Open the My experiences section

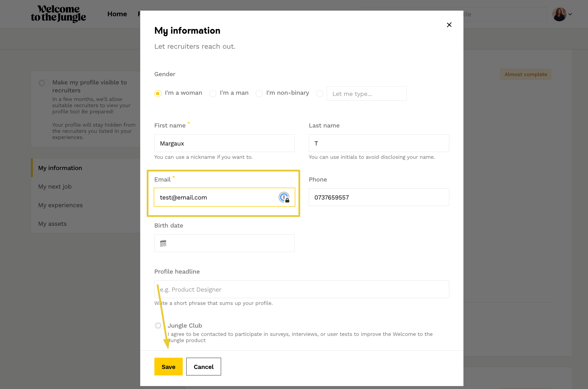click(x=61, y=205)
